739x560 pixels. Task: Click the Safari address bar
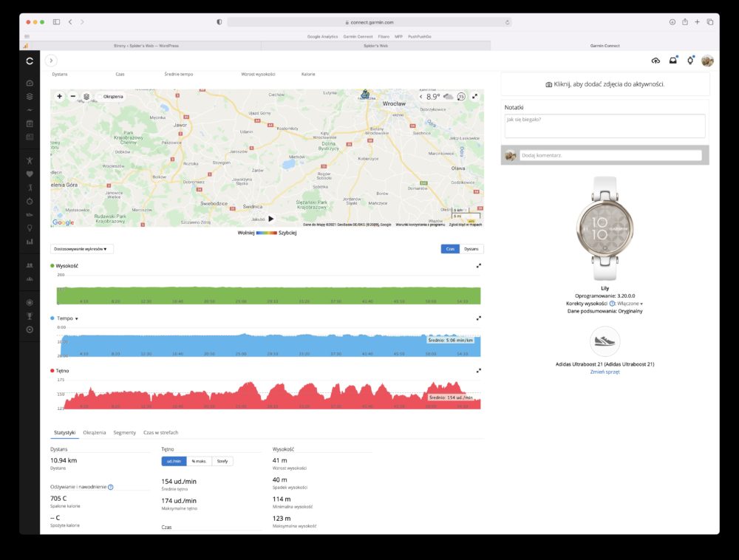pos(369,22)
